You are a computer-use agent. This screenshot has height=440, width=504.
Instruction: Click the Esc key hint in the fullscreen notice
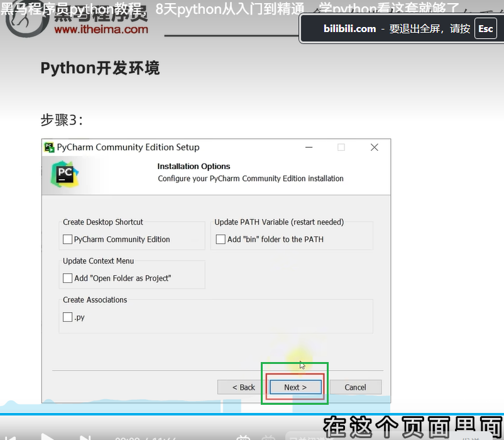coord(485,29)
